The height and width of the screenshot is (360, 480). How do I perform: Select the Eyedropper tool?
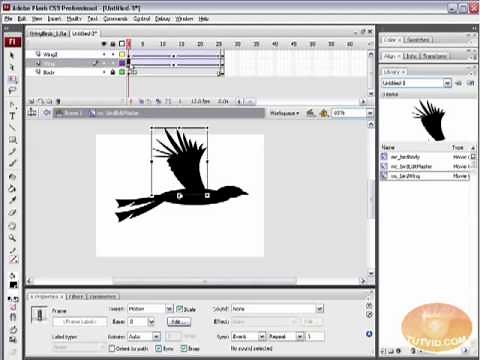tap(12, 200)
